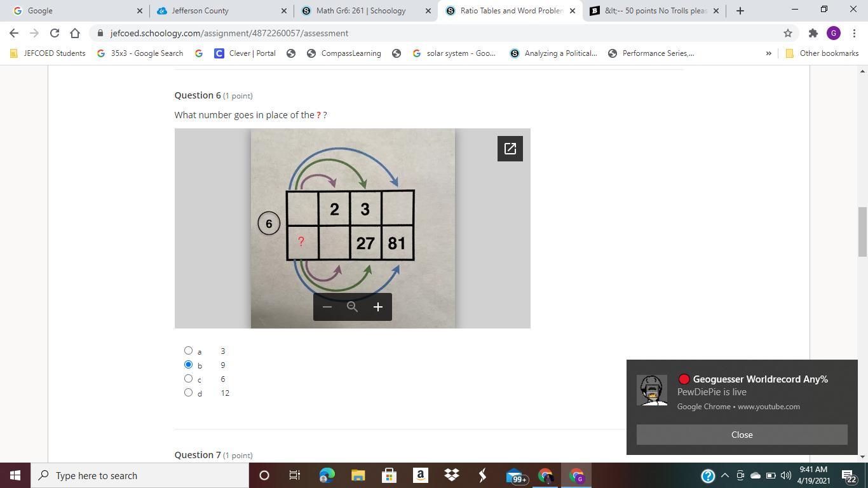Reload the Schoology assessment page

point(54,33)
